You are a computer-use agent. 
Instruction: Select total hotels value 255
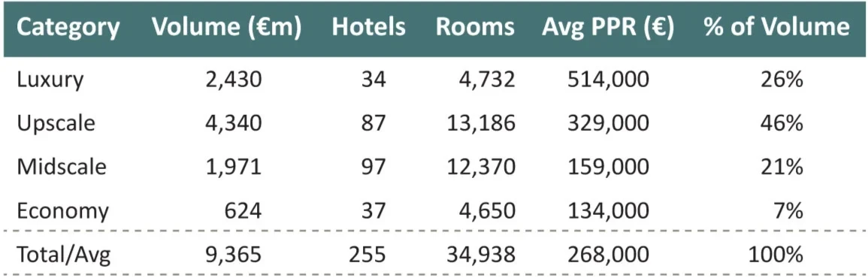pyautogui.click(x=367, y=255)
